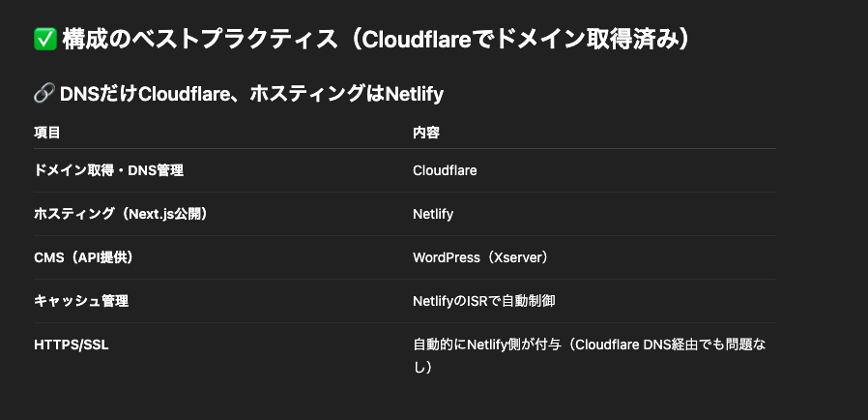Click the Cloudflare value cell
The image size is (868, 420).
click(445, 170)
